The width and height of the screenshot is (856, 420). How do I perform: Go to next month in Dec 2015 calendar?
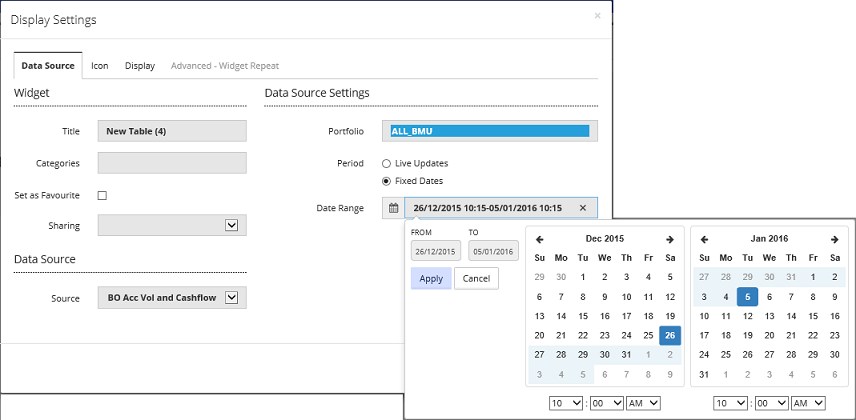coord(670,239)
